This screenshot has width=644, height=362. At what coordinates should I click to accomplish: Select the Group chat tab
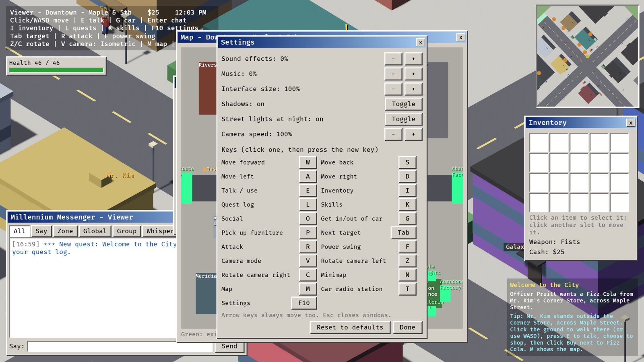tap(126, 231)
